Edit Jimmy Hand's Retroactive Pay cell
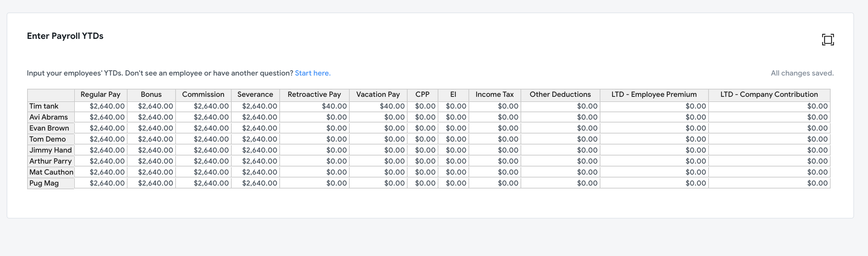The image size is (868, 256). pyautogui.click(x=315, y=150)
